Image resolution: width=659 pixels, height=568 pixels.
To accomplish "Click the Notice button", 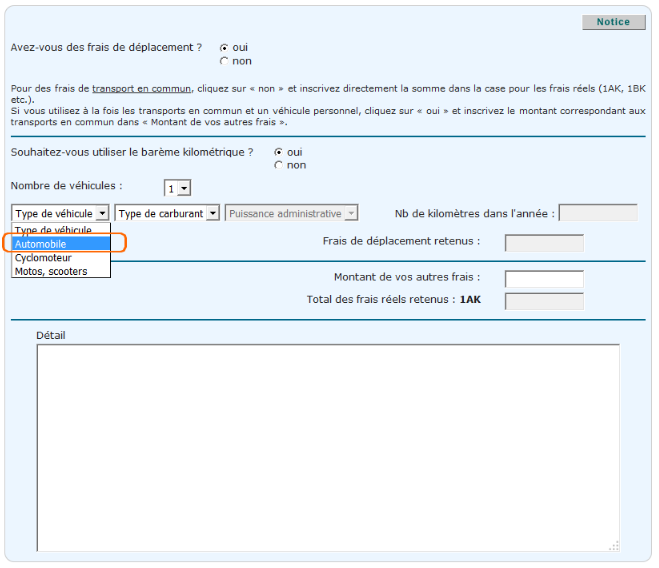I will pos(613,22).
